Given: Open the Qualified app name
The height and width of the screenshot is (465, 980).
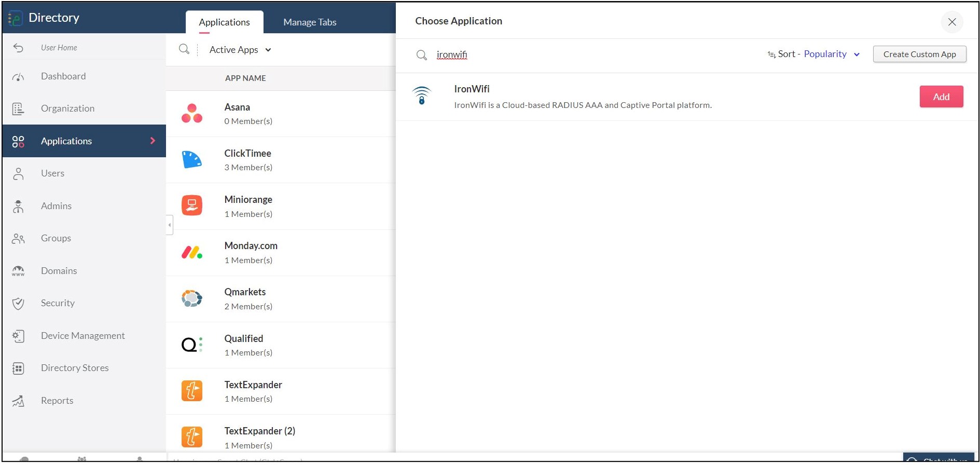Looking at the screenshot, I should [243, 338].
